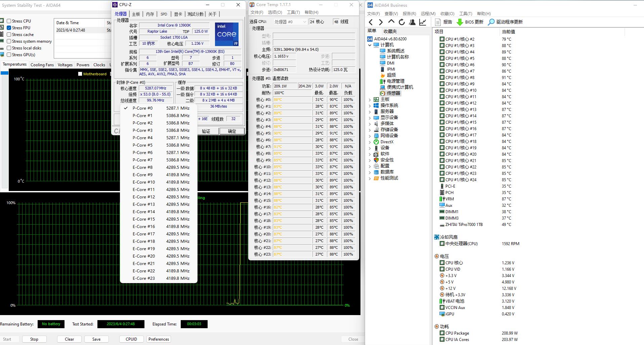Click the up-level arrow toolbar icon
644x345 pixels.
[391, 22]
